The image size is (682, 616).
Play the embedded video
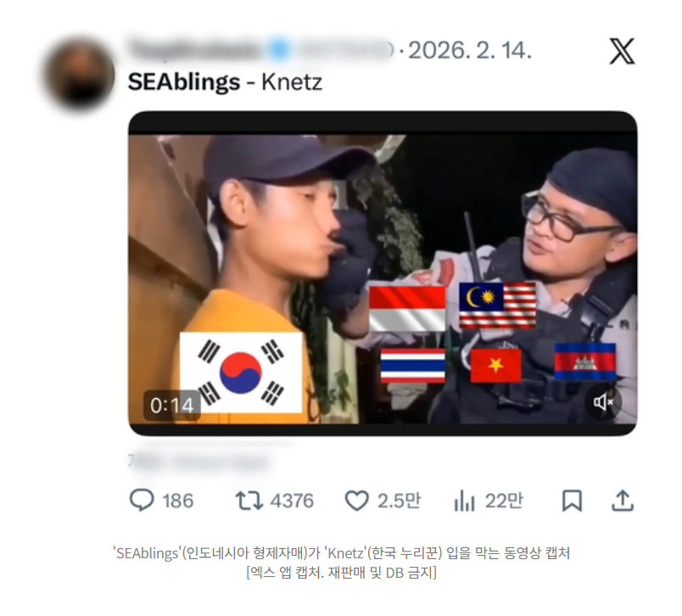[383, 273]
